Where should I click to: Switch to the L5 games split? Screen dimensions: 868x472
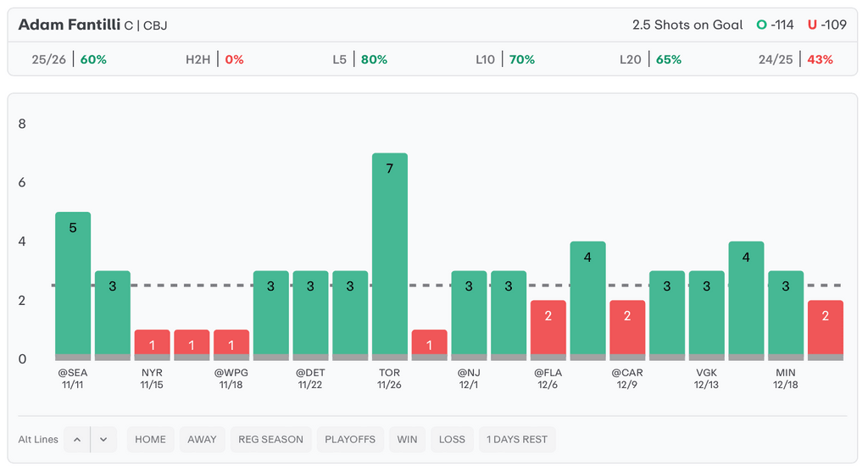359,59
